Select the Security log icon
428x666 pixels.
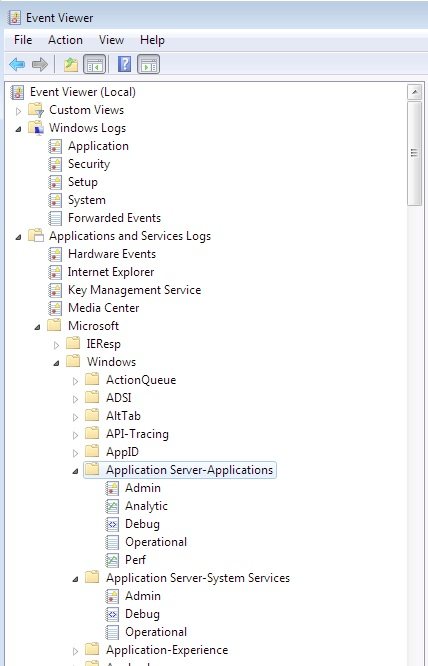point(55,164)
